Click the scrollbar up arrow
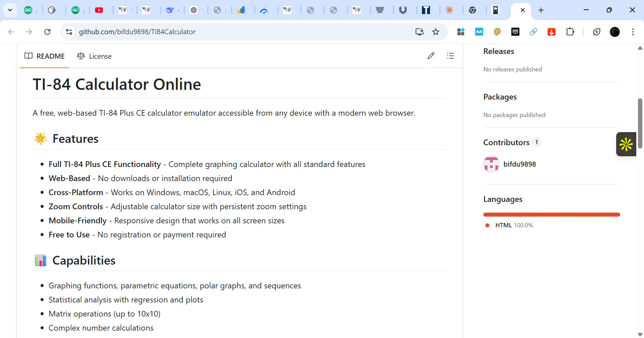Viewport: 644px width, 338px height. (x=640, y=48)
